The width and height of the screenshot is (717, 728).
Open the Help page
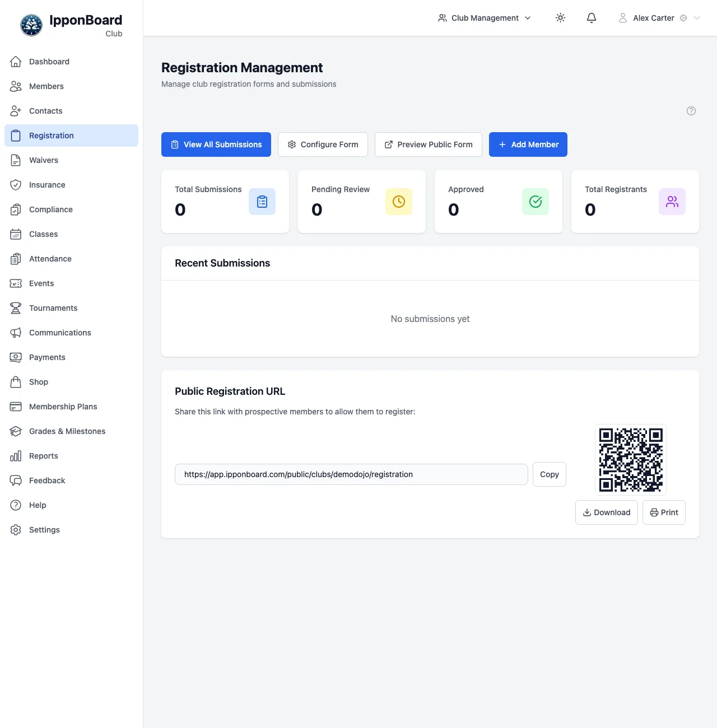point(71,505)
